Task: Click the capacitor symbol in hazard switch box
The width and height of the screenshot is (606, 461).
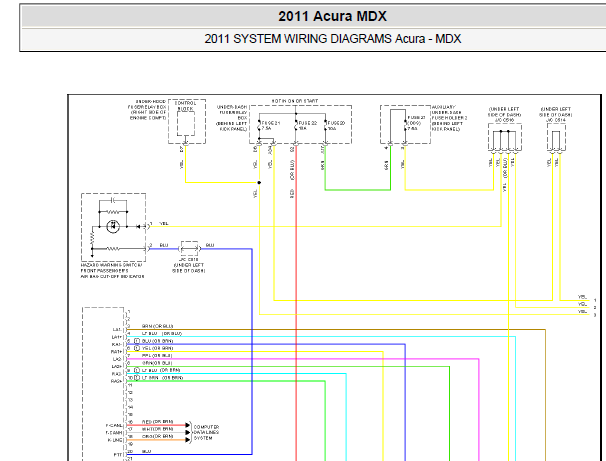Action: pos(113,200)
